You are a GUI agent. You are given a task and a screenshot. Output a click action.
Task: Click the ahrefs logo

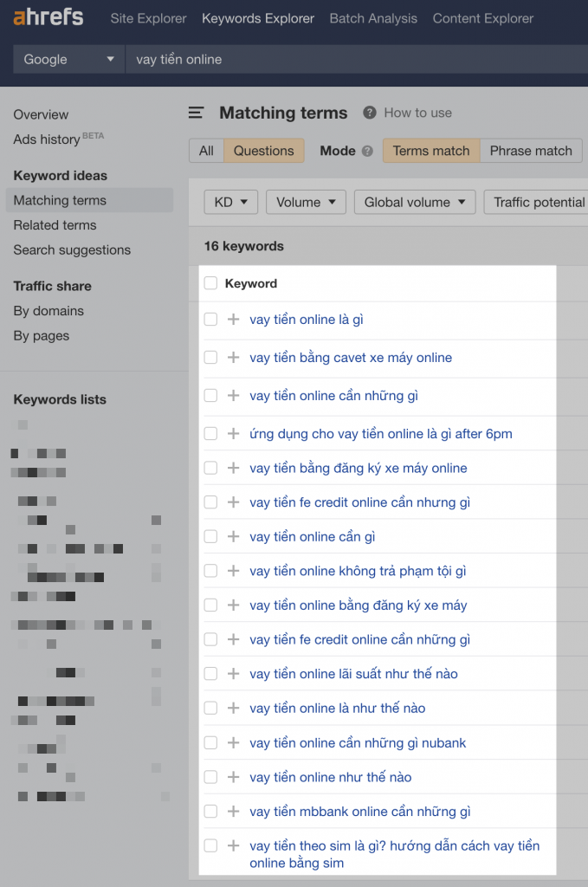48,17
